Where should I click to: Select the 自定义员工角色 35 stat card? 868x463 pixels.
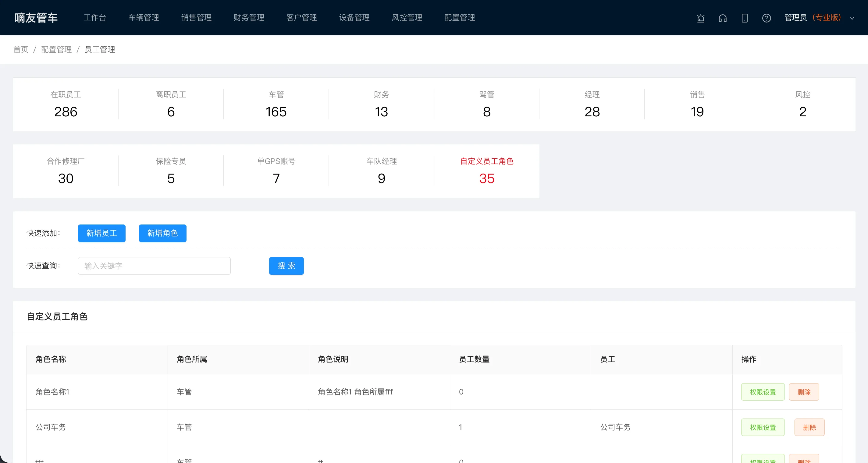click(486, 171)
